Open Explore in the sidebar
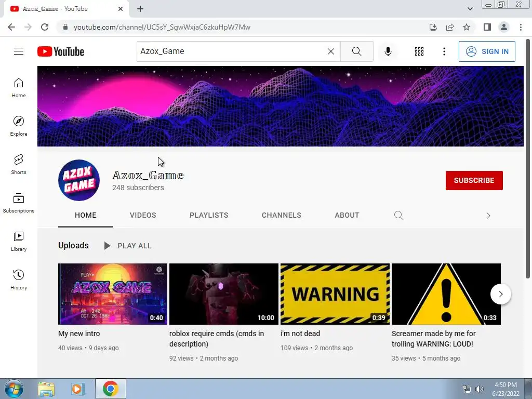Screen dimensions: 532x399 (x=19, y=126)
